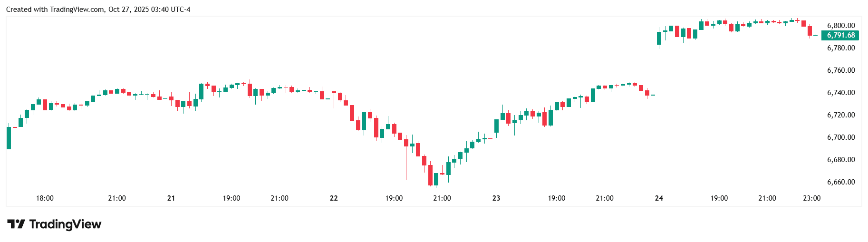The image size is (868, 242).
Task: Click date label 21 on time axis
Action: 171,198
